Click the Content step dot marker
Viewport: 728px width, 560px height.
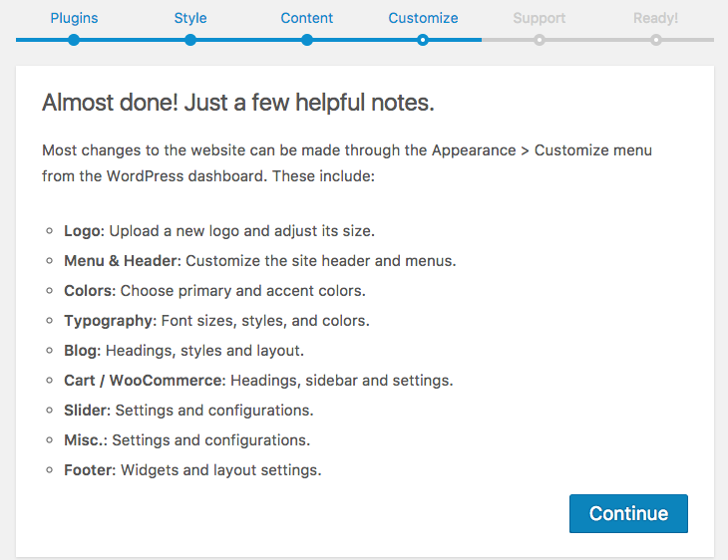(x=307, y=40)
